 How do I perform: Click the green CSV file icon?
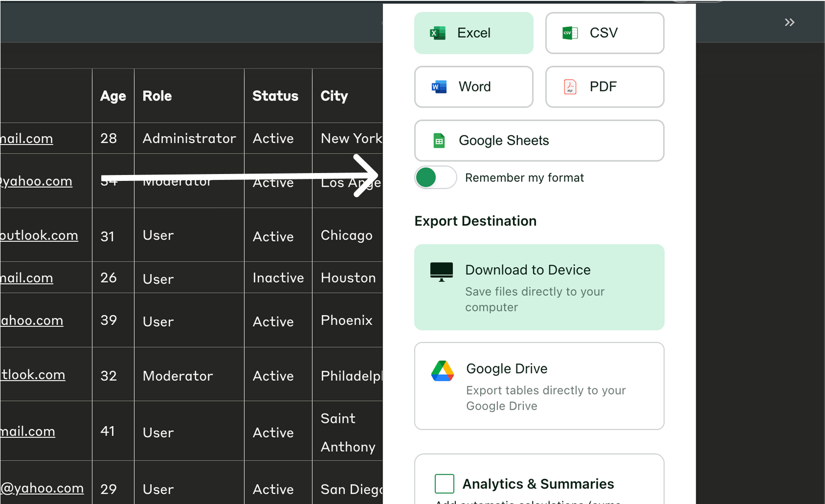(570, 33)
